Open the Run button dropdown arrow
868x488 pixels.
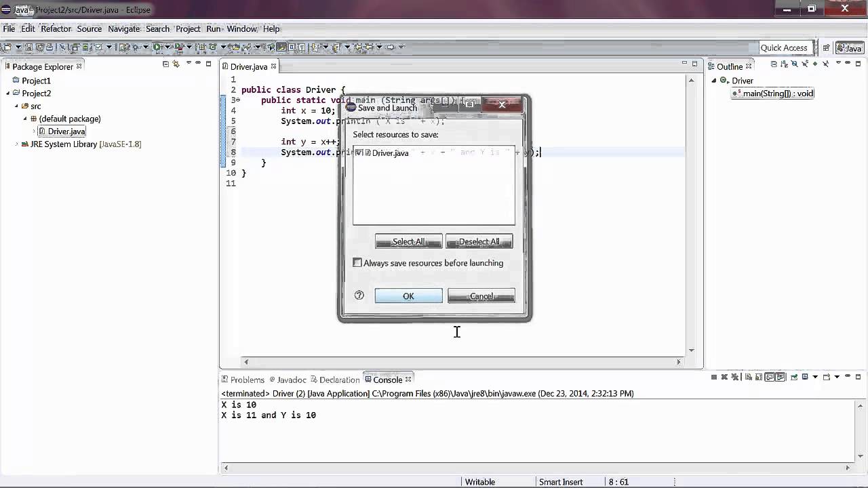coord(167,47)
